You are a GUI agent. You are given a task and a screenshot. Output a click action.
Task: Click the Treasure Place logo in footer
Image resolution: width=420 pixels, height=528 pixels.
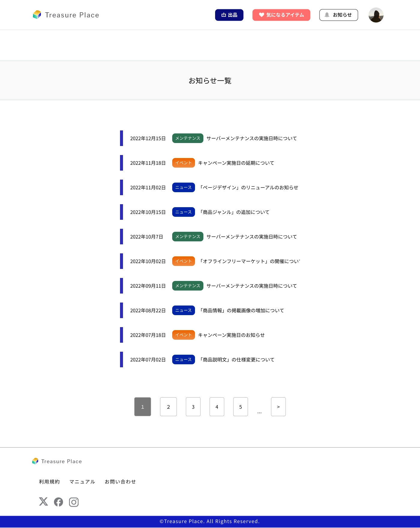(x=57, y=461)
